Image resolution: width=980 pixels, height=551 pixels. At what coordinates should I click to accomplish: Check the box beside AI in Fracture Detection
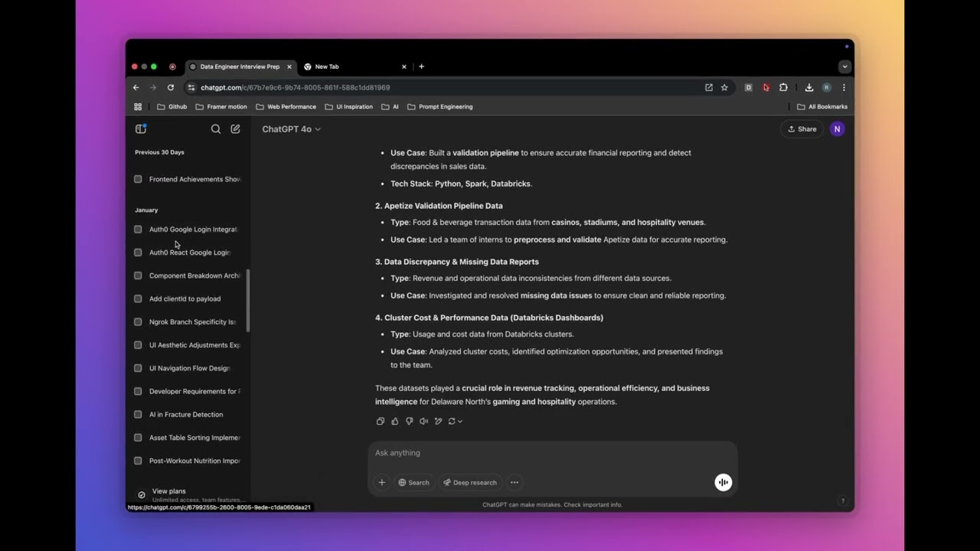tap(138, 415)
